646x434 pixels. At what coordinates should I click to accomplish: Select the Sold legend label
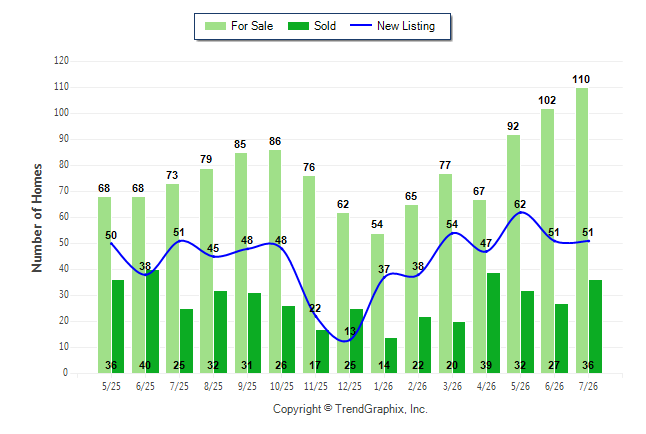pyautogui.click(x=325, y=26)
